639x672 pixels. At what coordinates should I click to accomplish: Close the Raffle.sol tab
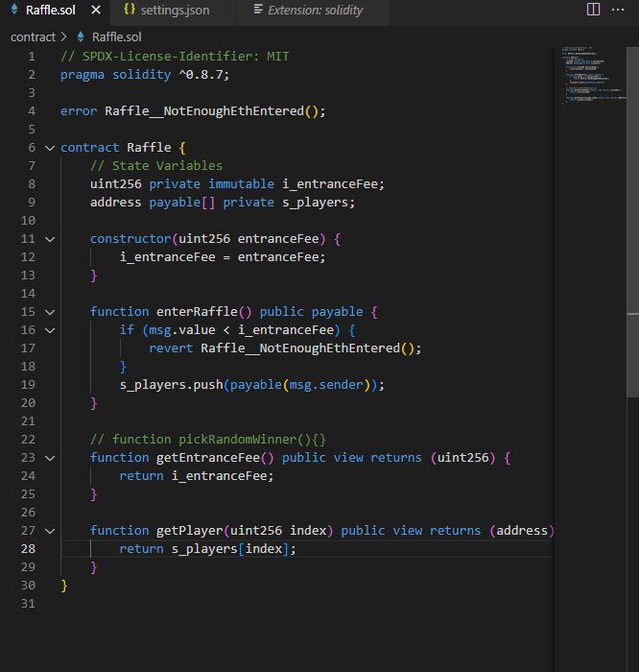pos(96,10)
